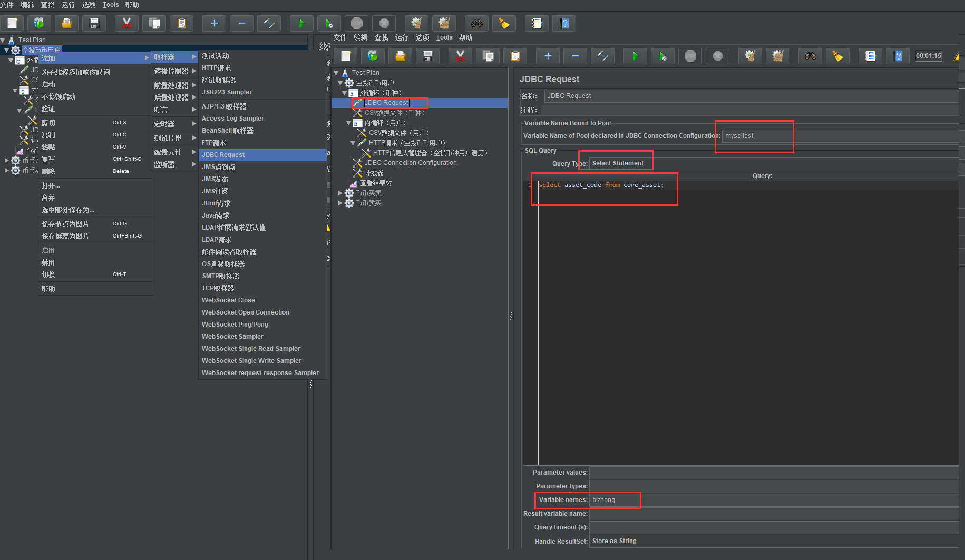Click Clear broom icon in JDBC Request window toolbar

[750, 56]
